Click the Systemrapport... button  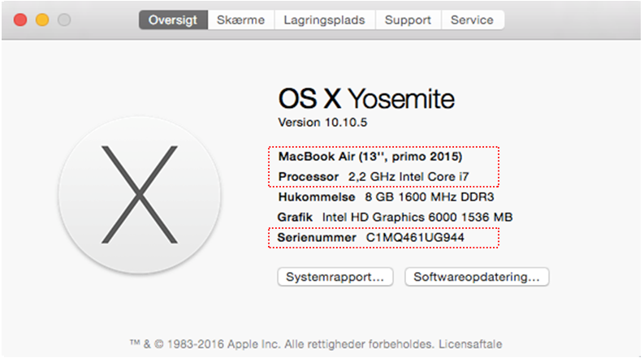pyautogui.click(x=335, y=277)
